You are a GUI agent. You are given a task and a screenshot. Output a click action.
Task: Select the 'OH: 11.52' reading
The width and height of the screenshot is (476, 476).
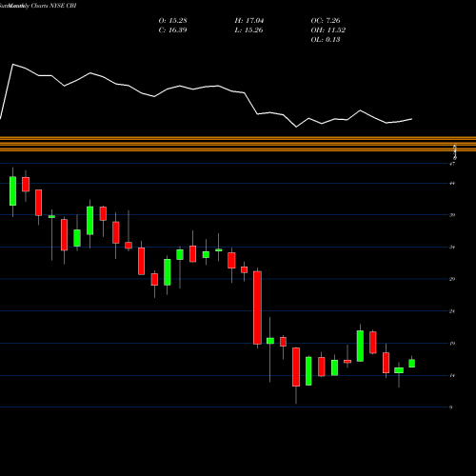(x=328, y=30)
